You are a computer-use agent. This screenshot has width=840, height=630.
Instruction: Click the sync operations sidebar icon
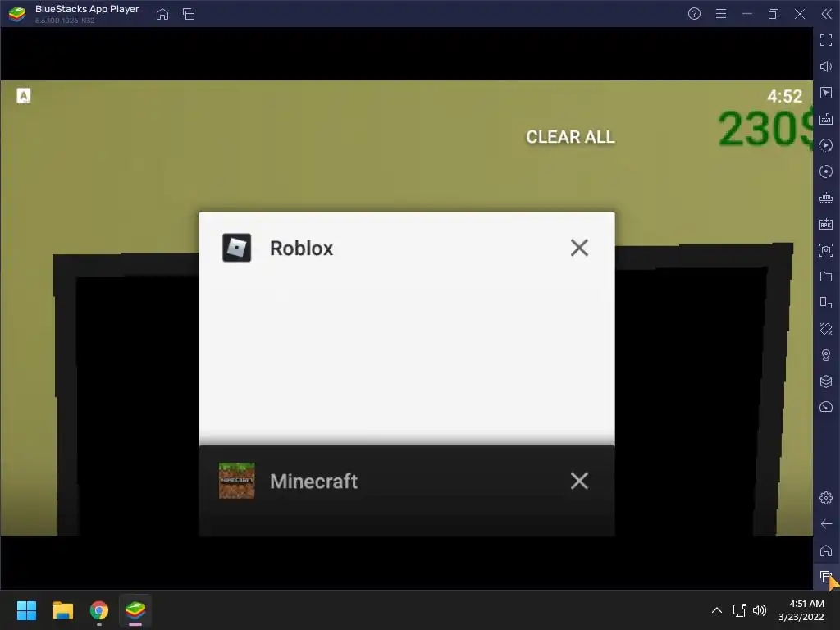pyautogui.click(x=826, y=171)
